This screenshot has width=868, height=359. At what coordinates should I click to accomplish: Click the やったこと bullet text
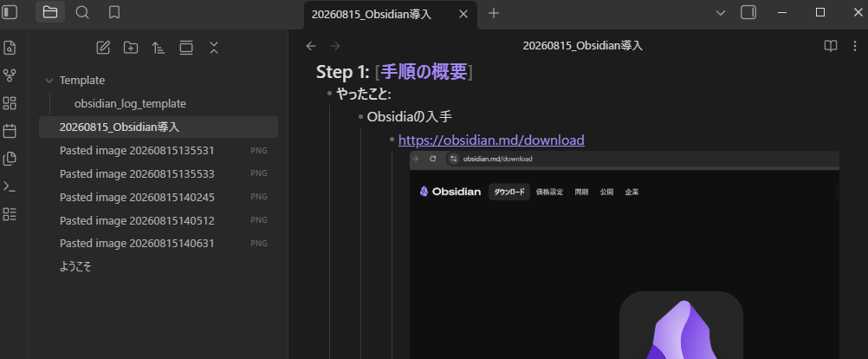click(364, 95)
